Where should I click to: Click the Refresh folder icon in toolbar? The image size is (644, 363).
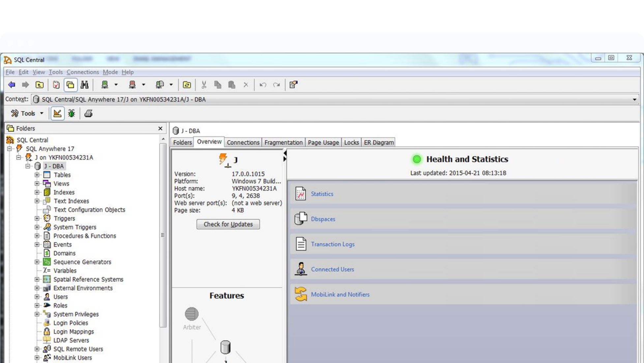pyautogui.click(x=187, y=85)
